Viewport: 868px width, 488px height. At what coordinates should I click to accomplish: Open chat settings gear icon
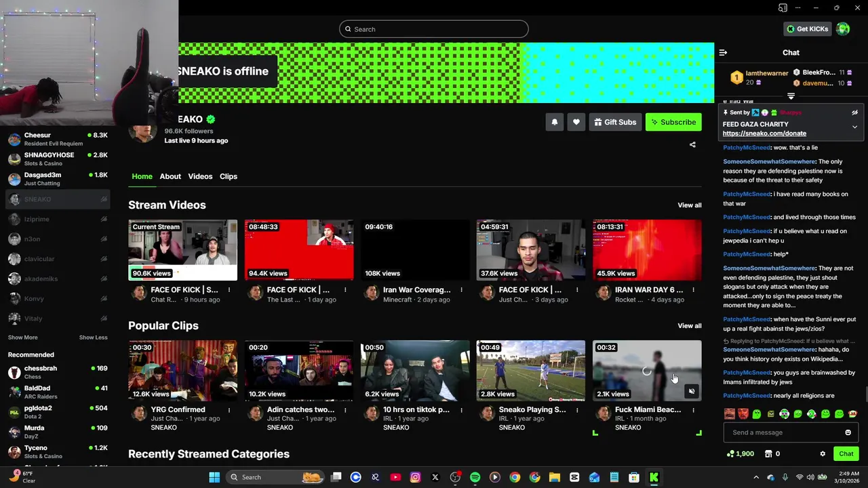click(x=823, y=453)
